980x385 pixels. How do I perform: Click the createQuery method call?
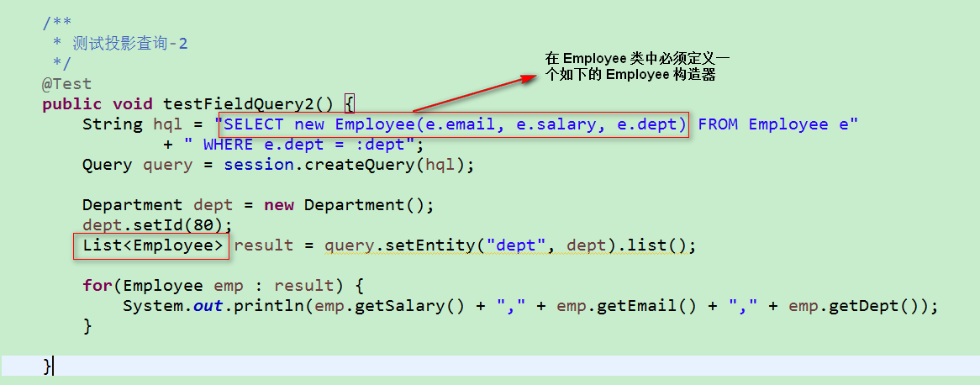click(x=360, y=165)
